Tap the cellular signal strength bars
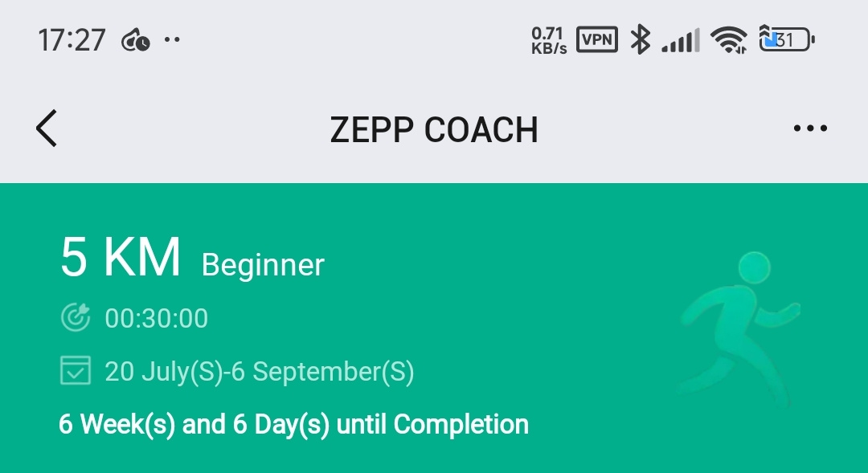 coord(681,40)
